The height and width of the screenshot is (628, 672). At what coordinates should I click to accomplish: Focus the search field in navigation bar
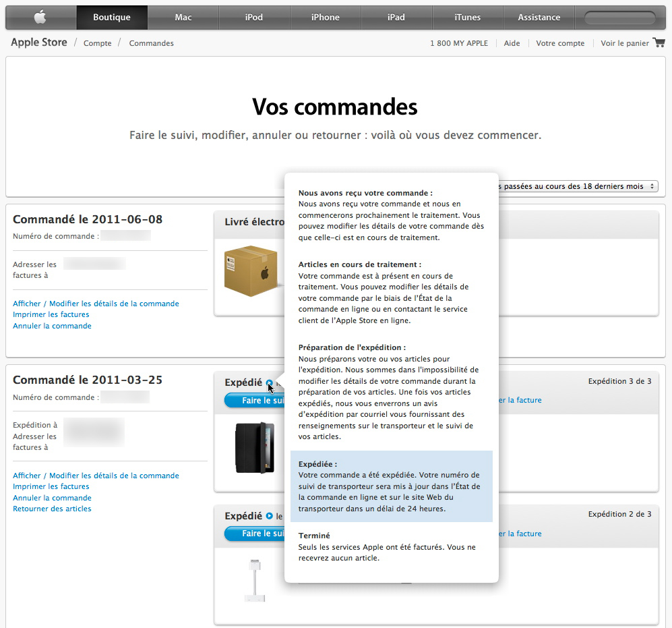click(x=620, y=18)
